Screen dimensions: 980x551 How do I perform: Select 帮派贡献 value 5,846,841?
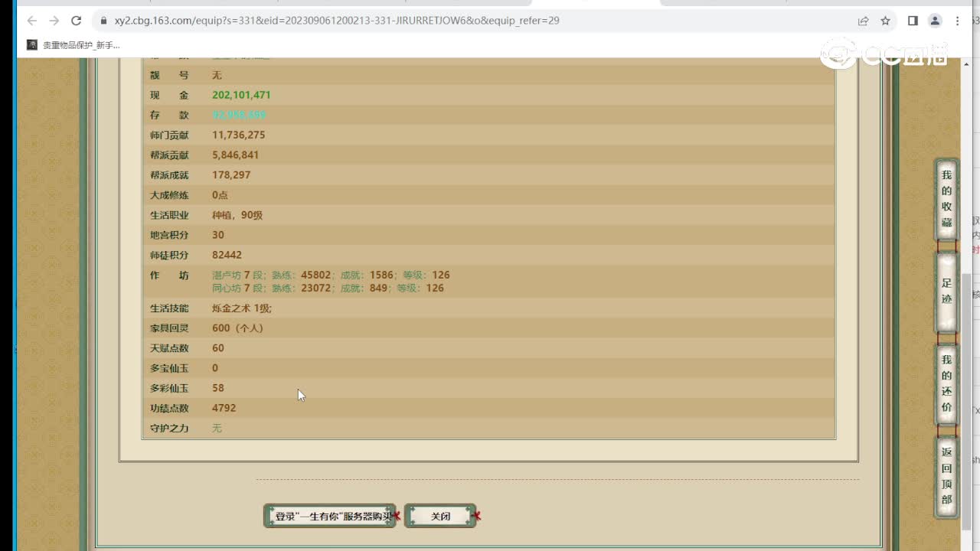pos(235,155)
